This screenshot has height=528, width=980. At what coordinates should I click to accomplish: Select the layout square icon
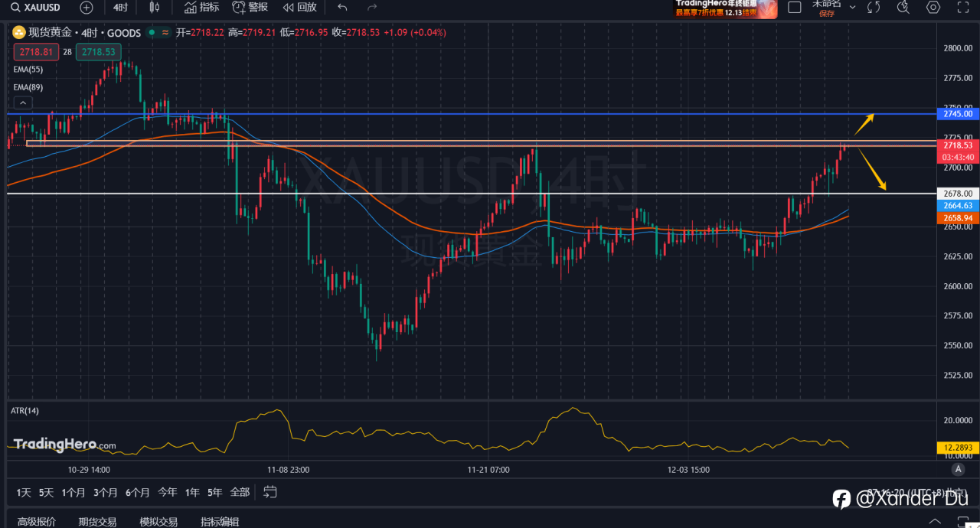[795, 8]
